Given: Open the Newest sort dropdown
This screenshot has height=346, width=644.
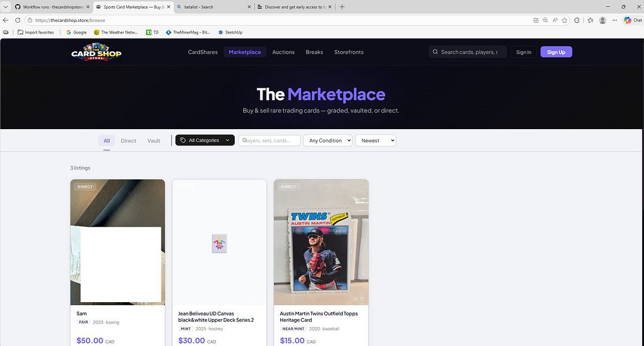Looking at the screenshot, I should coord(376,140).
